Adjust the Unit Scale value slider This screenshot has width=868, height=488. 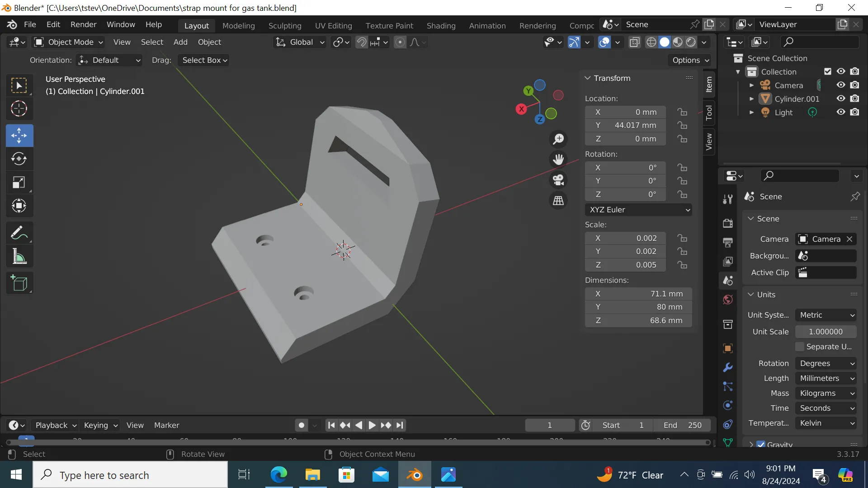(826, 332)
